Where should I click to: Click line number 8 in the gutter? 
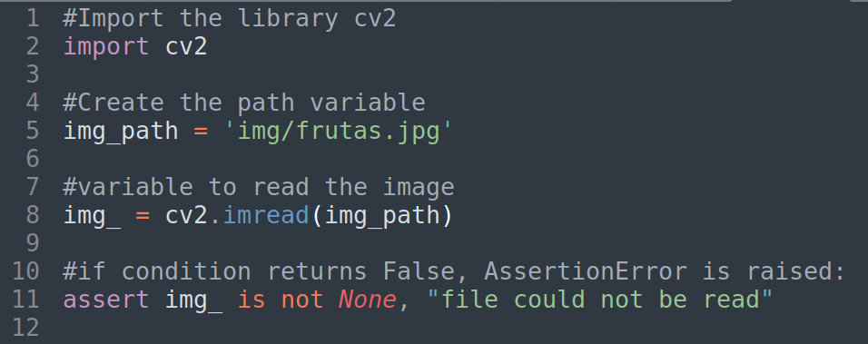pyautogui.click(x=33, y=215)
